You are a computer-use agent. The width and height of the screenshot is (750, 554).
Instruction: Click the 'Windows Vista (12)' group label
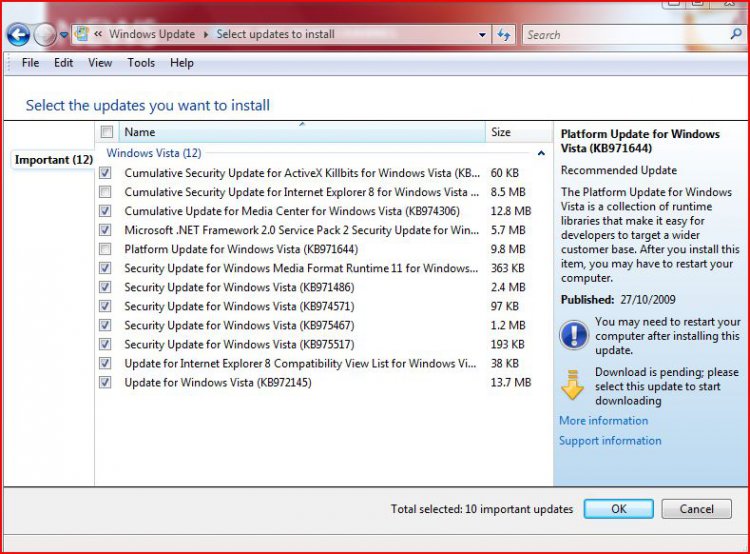(x=154, y=153)
